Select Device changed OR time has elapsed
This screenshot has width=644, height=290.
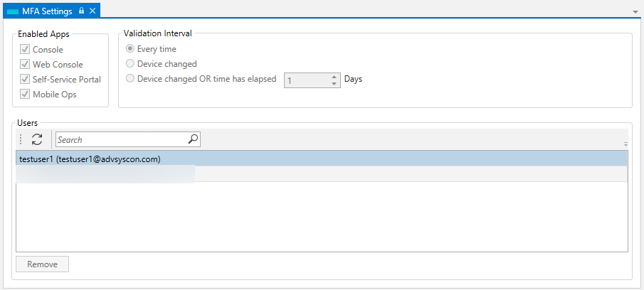click(x=130, y=78)
